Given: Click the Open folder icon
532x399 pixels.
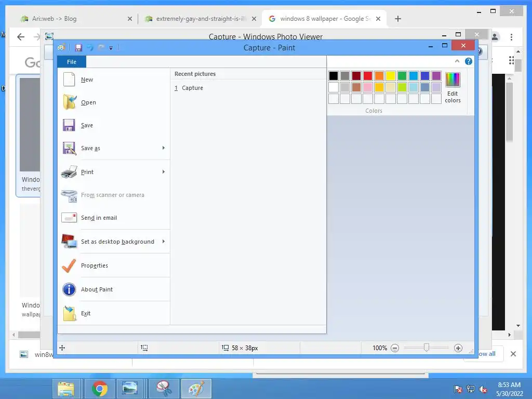Looking at the screenshot, I should pos(70,102).
